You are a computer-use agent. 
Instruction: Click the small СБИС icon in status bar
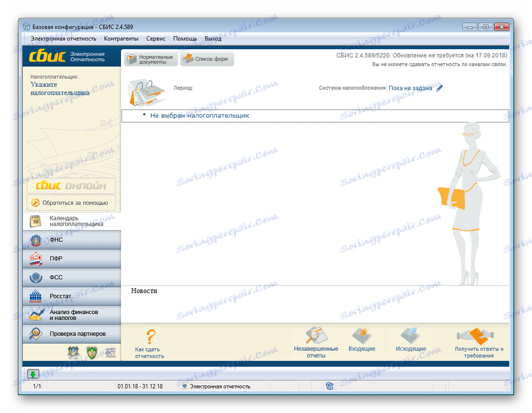pos(329,386)
